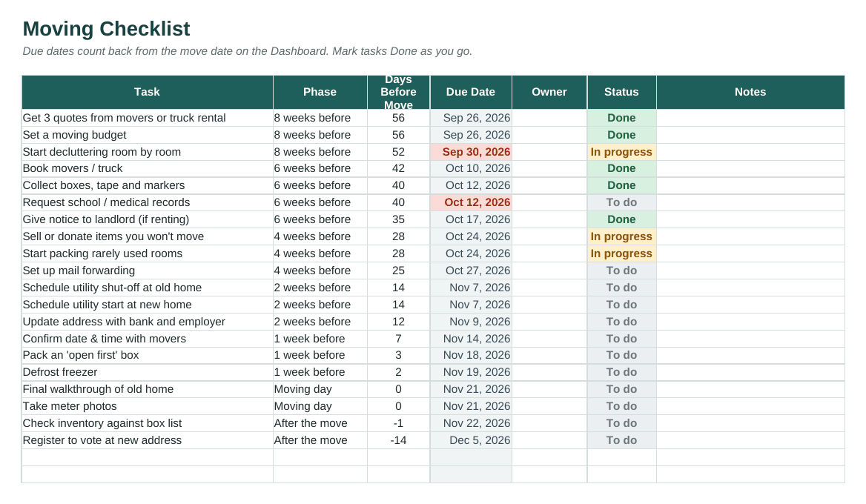Click the 'Status' column header

(x=621, y=92)
